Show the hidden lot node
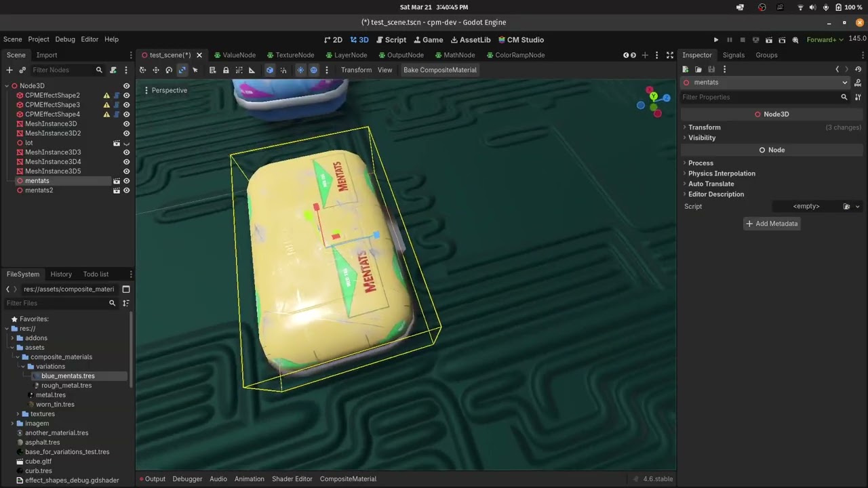The image size is (868, 488). pyautogui.click(x=126, y=143)
